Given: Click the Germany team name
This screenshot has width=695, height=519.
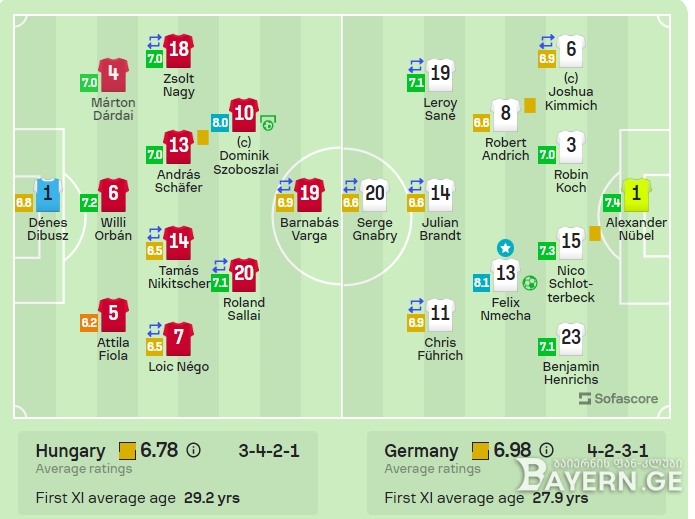Looking at the screenshot, I should tap(421, 451).
